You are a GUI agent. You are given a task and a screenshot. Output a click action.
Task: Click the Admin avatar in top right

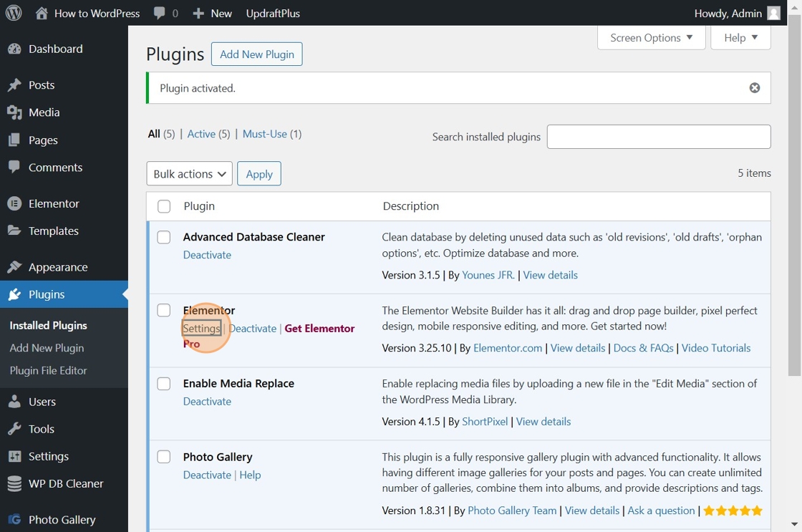click(774, 13)
